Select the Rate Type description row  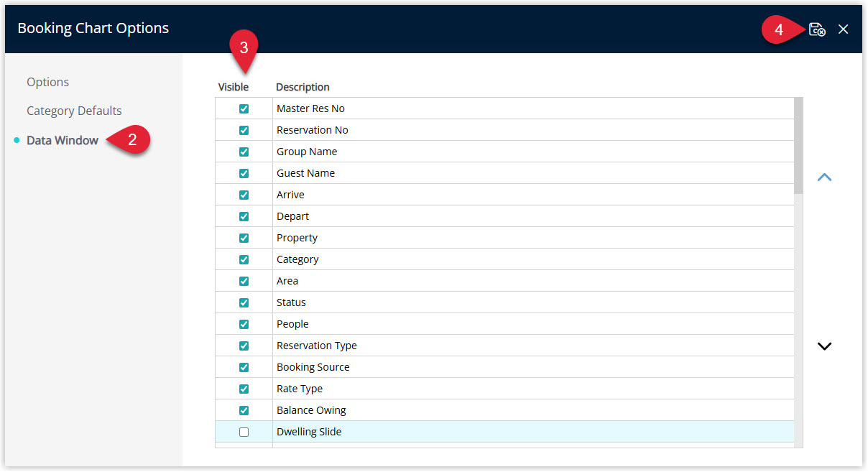point(533,389)
